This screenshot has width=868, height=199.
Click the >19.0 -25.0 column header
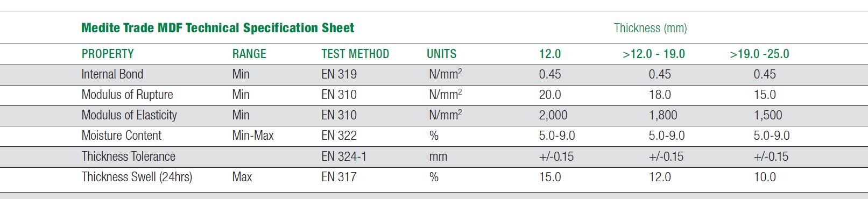click(760, 54)
